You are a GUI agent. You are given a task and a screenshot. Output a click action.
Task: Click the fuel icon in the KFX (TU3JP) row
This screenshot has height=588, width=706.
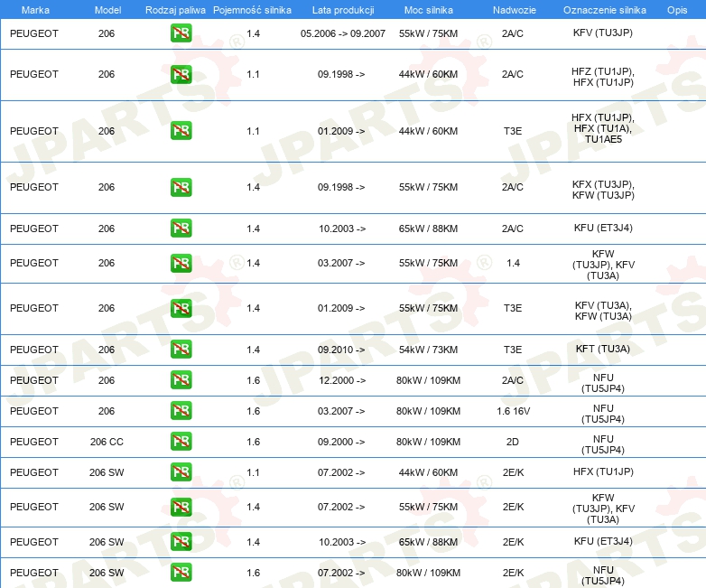coord(181,187)
